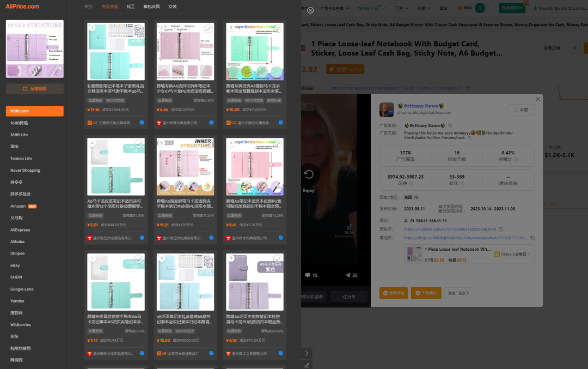Screen dimensions: 588x369
Task: Expand the 收藏 dropdown in the top nav
Action: coord(424,8)
